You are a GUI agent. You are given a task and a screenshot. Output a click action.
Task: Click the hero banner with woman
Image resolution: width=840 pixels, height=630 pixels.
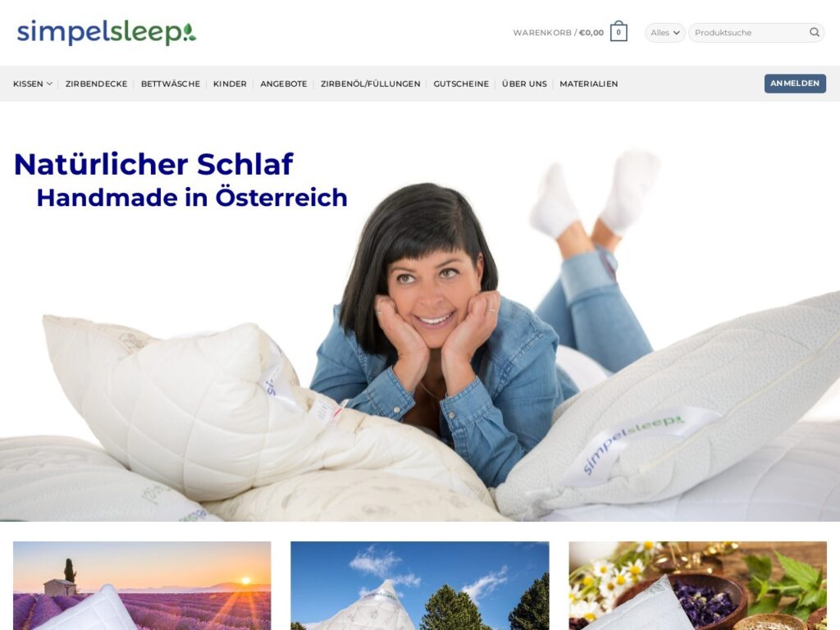coord(420,311)
